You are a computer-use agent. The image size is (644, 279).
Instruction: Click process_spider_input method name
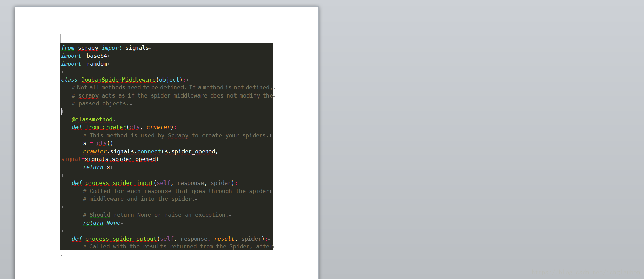(x=119, y=183)
